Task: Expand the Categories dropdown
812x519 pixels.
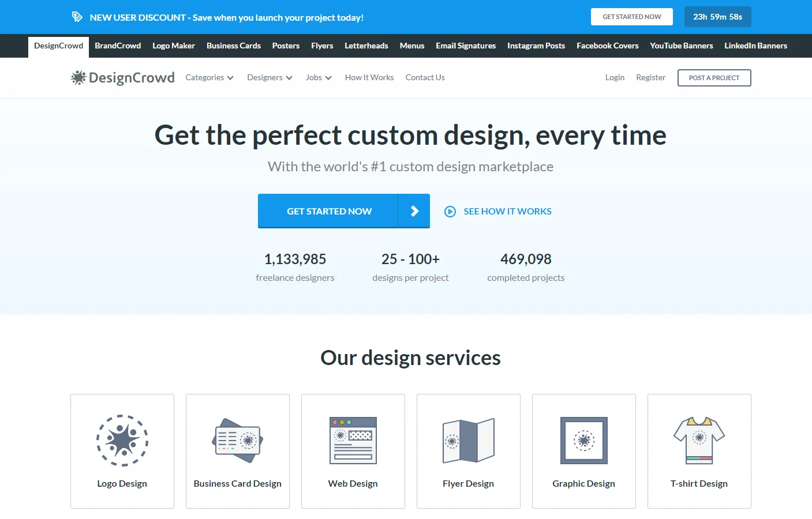Action: tap(209, 77)
